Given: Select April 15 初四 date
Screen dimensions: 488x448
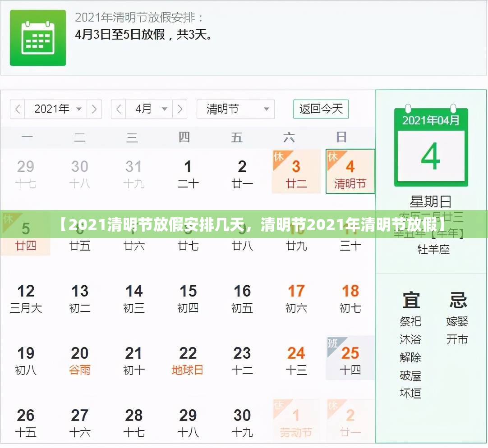Looking at the screenshot, I should coord(188,299).
